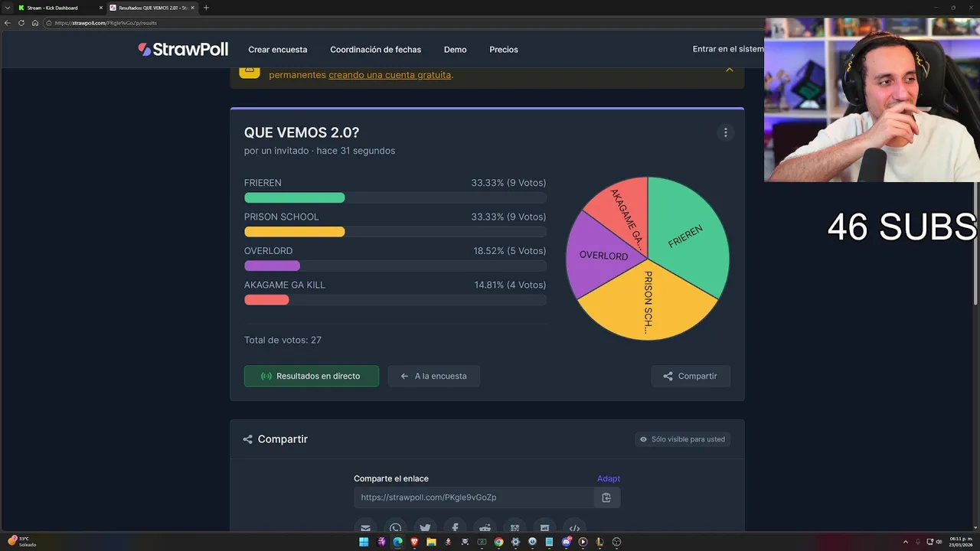Click the Adapt link
This screenshot has width=980, height=551.
pyautogui.click(x=609, y=478)
